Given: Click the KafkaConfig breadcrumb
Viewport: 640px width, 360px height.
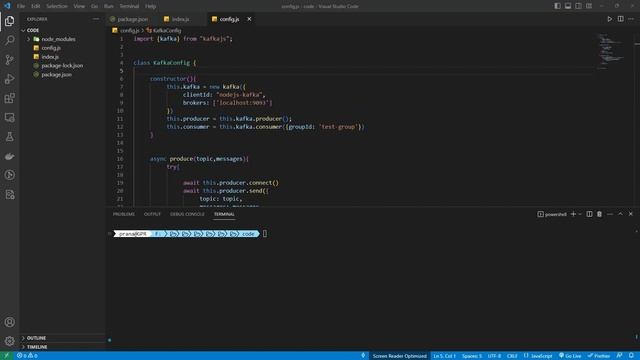Looking at the screenshot, I should (164, 30).
